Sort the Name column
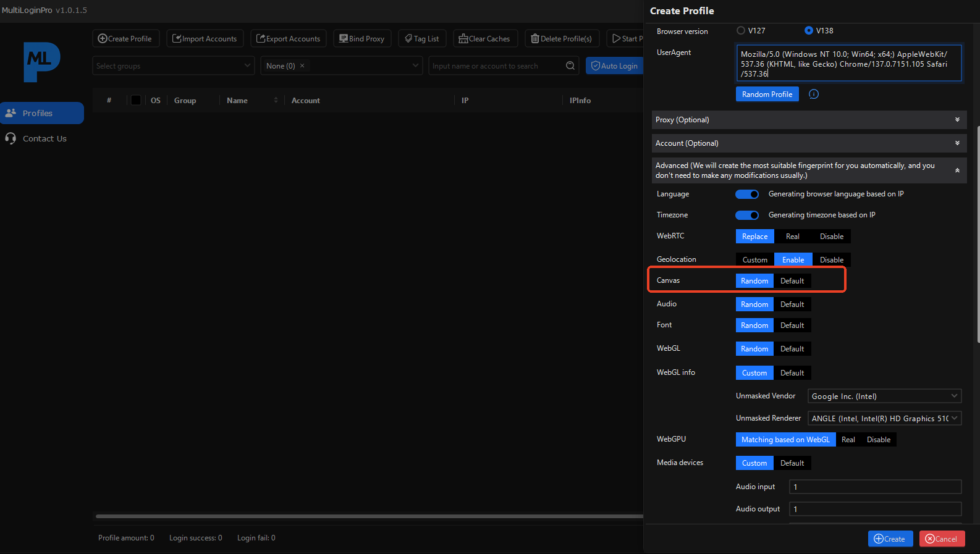Image resolution: width=980 pixels, height=554 pixels. [x=276, y=100]
